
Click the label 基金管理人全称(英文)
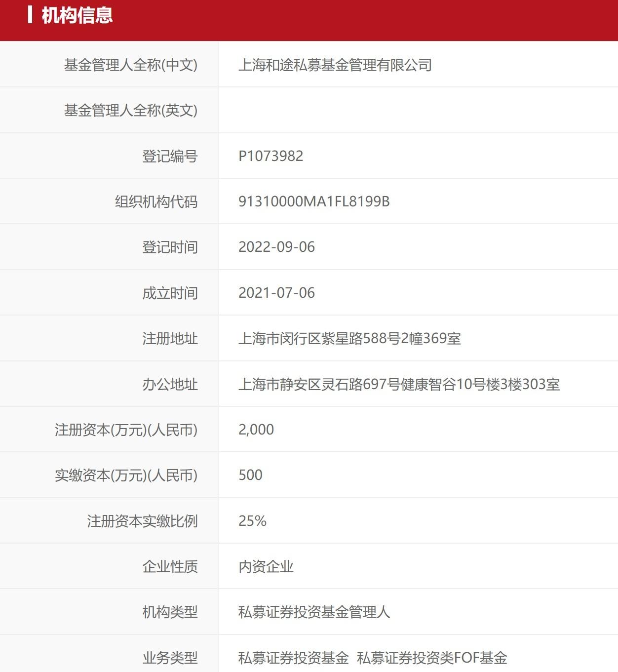pos(131,111)
